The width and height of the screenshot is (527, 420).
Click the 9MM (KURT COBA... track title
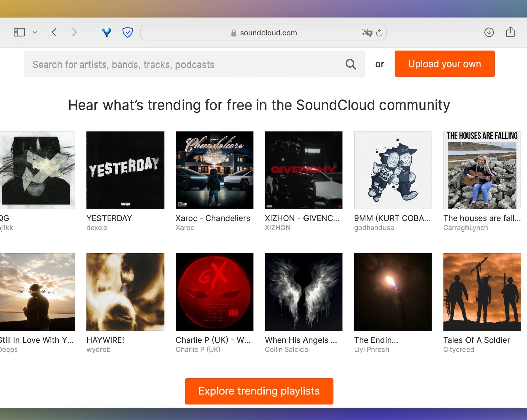pos(392,218)
